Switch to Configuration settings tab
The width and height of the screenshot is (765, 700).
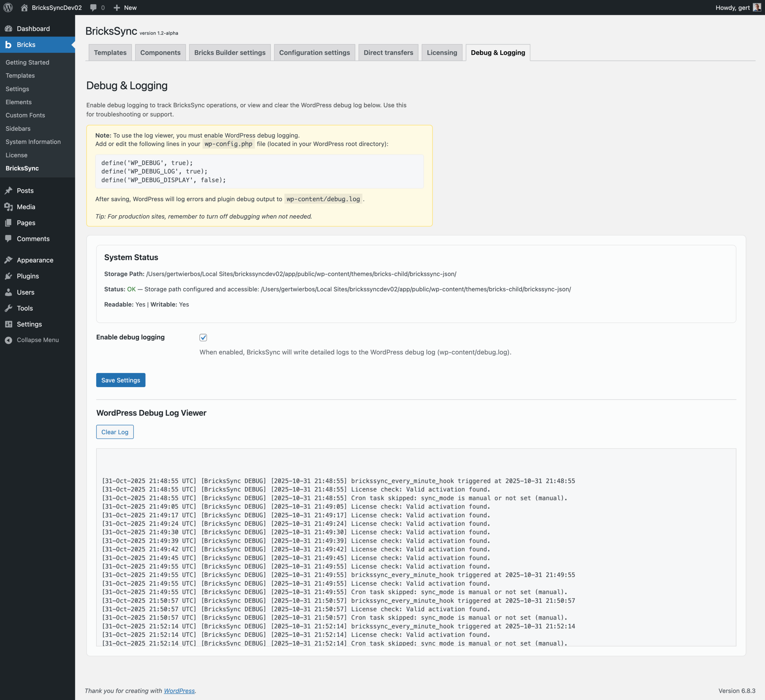pos(314,52)
